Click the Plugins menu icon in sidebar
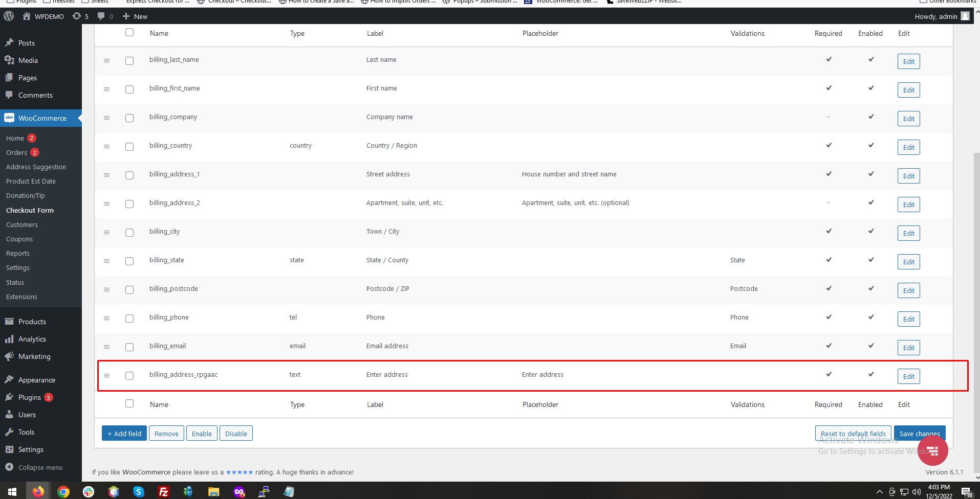This screenshot has height=499, width=980. pos(9,397)
